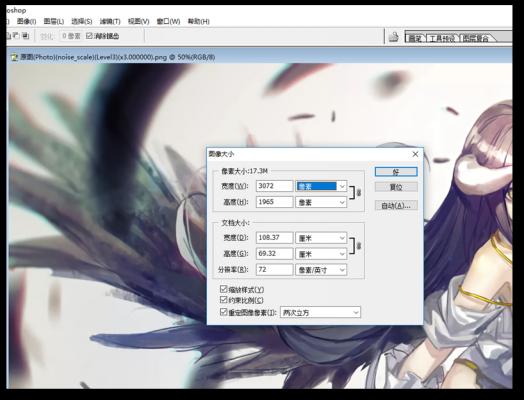Open the pixel width unit dropdown
This screenshot has width=524, height=400.
click(321, 186)
